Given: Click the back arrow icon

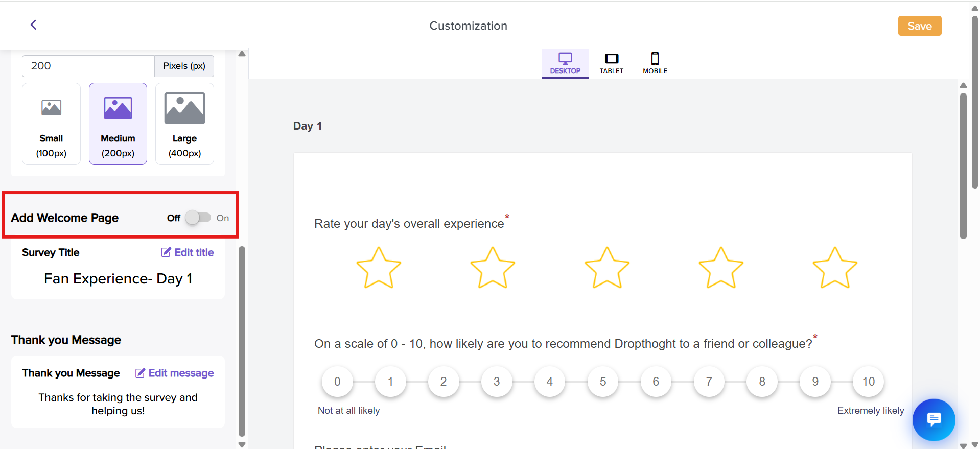Looking at the screenshot, I should (33, 25).
